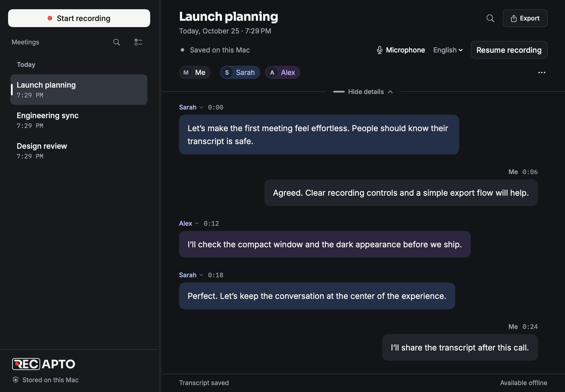Collapse details with Hide details
The image size is (565, 392).
coord(363,92)
